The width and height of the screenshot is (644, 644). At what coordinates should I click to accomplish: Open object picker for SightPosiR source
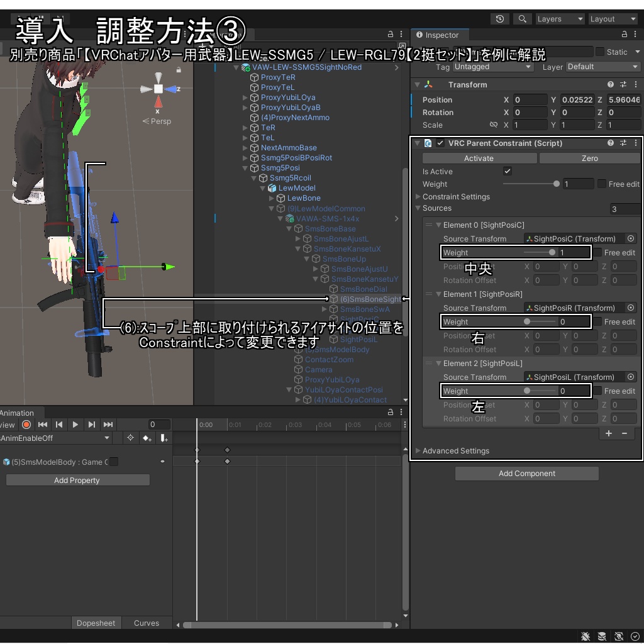coord(631,308)
